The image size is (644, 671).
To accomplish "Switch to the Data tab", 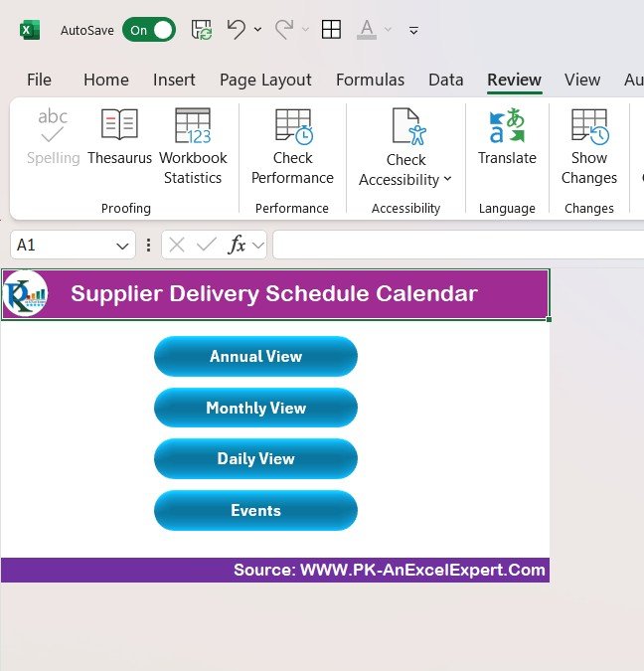I will pyautogui.click(x=446, y=80).
